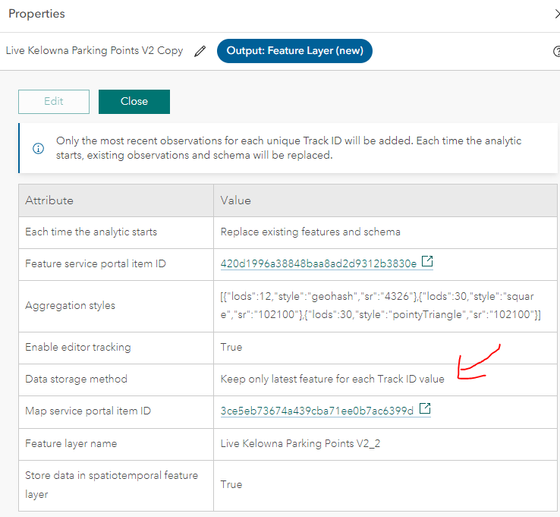Select the Live Kelowna Parking Points V2 Copy title
The width and height of the screenshot is (560, 517).
point(94,50)
